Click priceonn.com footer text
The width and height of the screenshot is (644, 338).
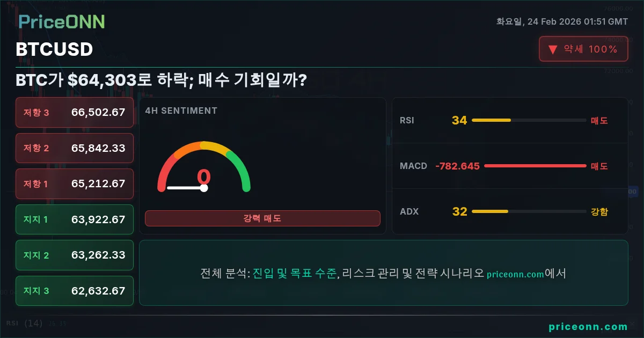click(x=588, y=326)
